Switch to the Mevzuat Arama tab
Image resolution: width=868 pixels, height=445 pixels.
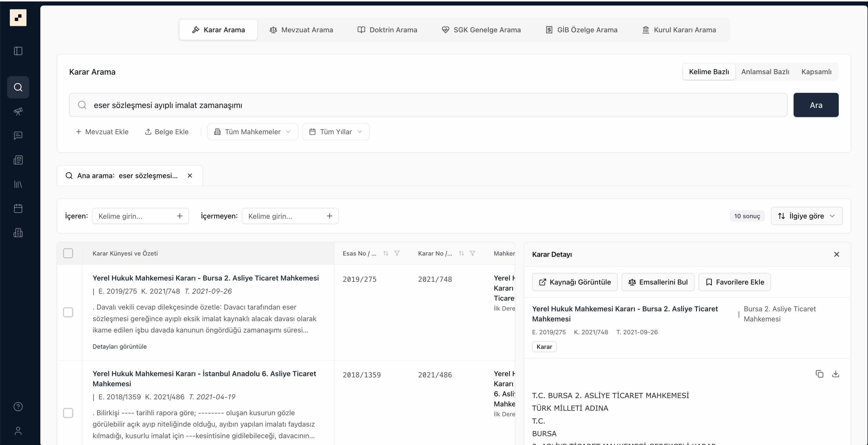tap(301, 30)
